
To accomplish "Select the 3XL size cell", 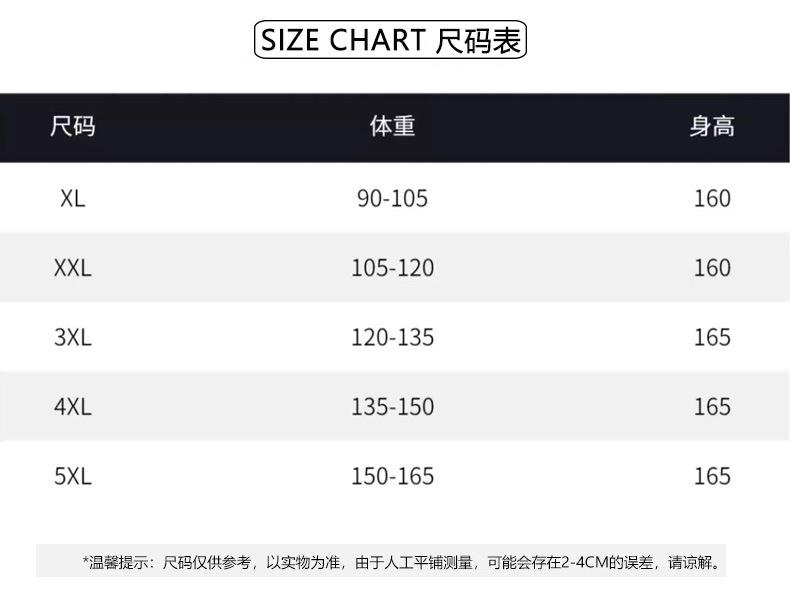I will (x=73, y=337).
